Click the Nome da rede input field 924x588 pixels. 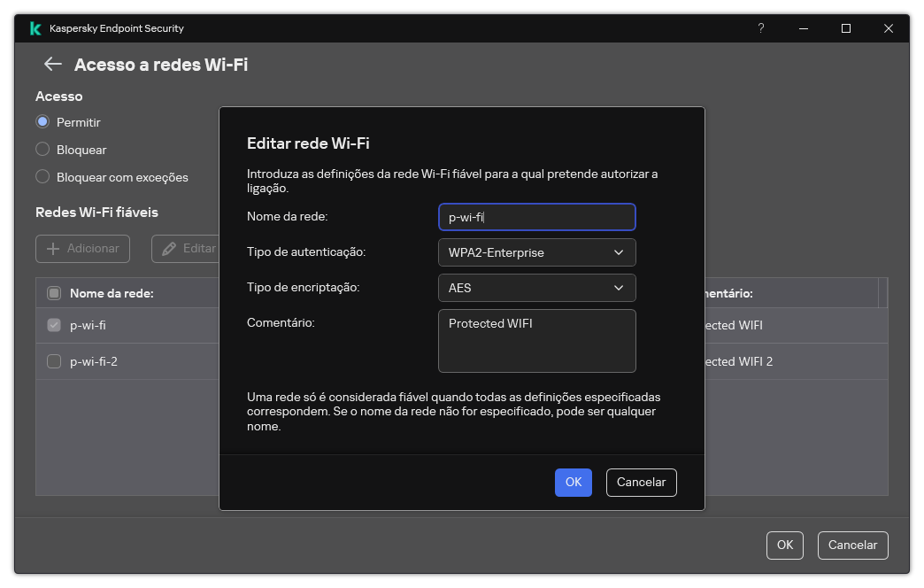[536, 217]
